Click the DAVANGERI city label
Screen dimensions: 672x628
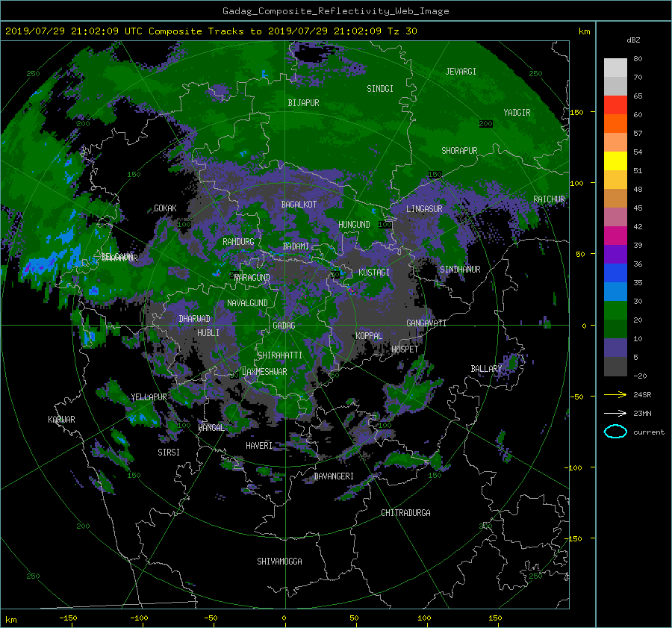334,476
